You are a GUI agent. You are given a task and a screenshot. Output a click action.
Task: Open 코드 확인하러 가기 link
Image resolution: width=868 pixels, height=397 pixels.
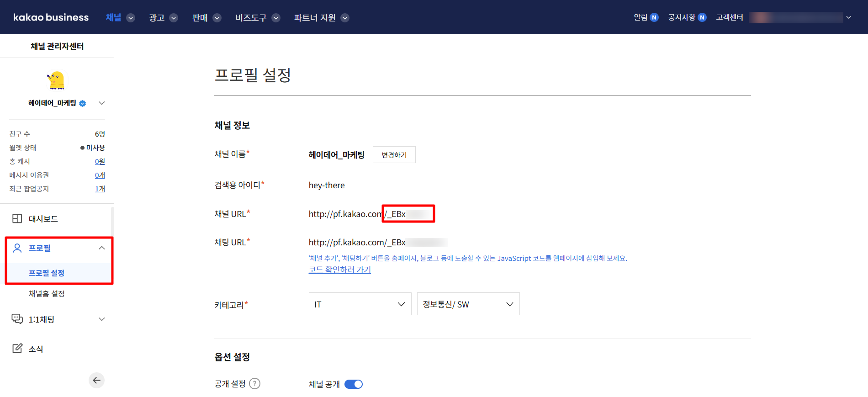(x=340, y=270)
